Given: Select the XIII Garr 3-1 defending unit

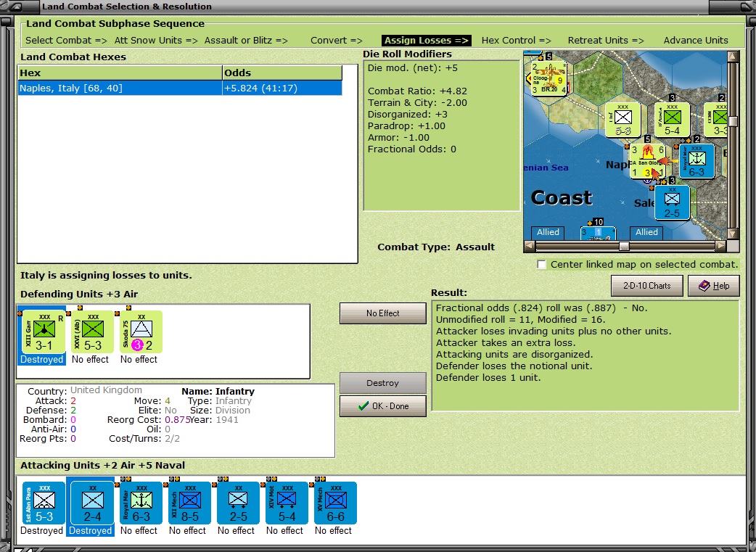Looking at the screenshot, I should click(x=44, y=332).
